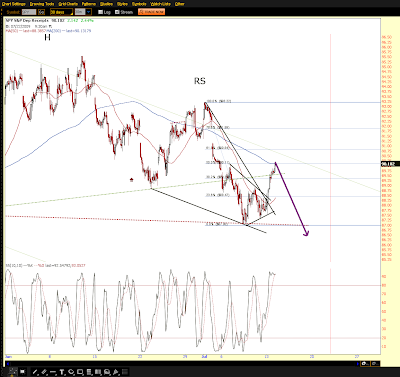
Task: Click the stochastic indicator label above lower pane
Action: pyautogui.click(x=45, y=265)
